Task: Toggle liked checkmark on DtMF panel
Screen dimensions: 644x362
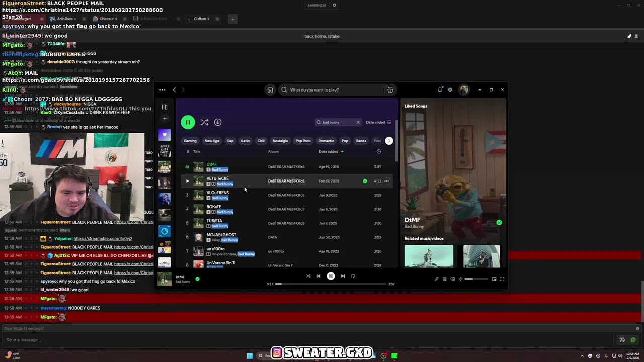Action: pyautogui.click(x=499, y=222)
